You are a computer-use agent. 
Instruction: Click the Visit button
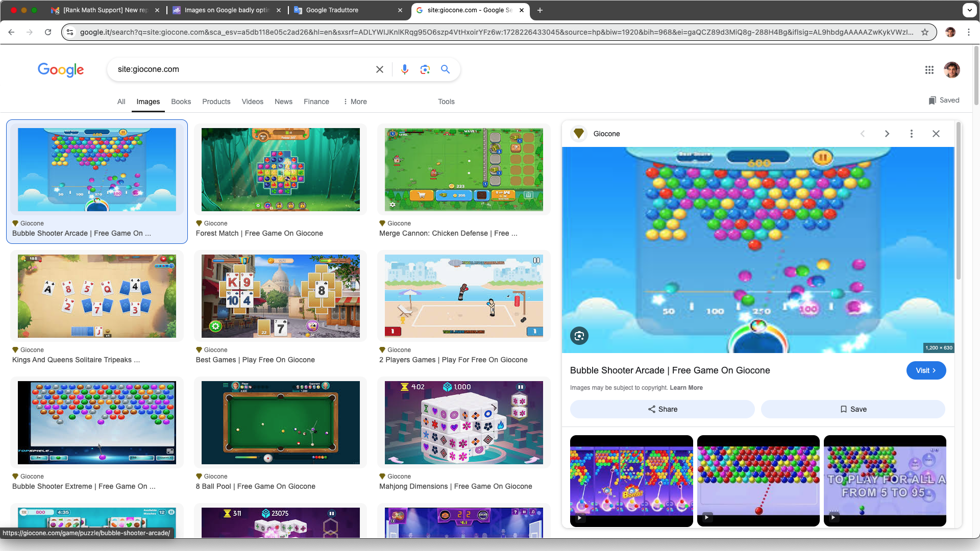coord(926,370)
